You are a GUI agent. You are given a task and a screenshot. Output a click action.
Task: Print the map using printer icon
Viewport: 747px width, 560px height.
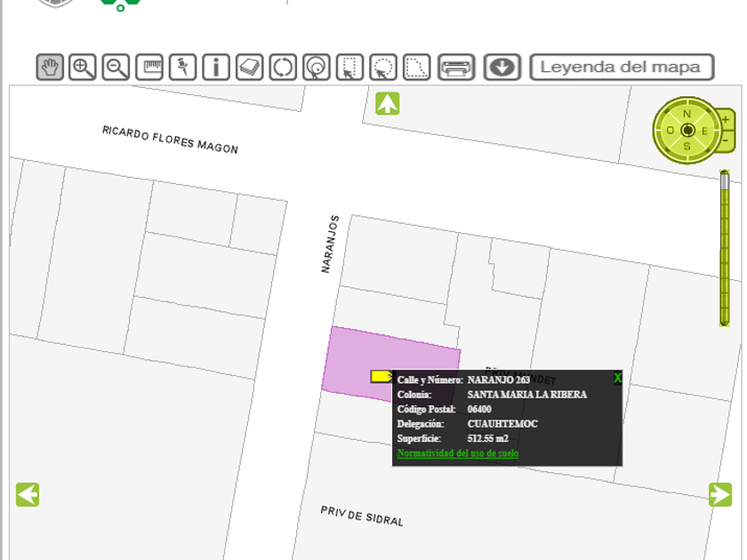456,68
